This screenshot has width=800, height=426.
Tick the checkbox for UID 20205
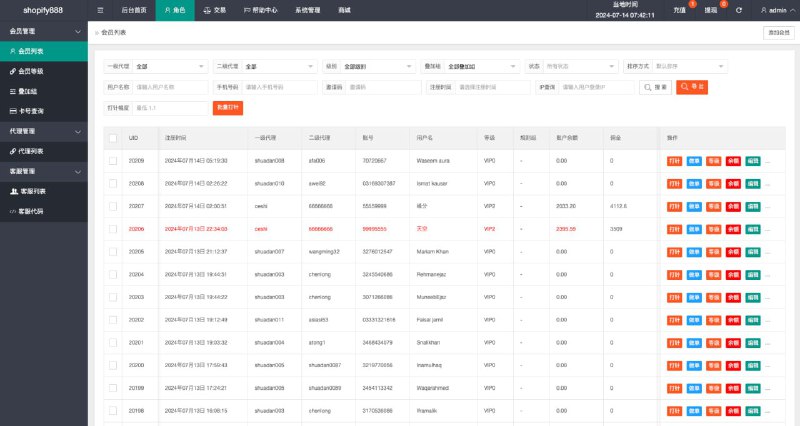click(113, 252)
